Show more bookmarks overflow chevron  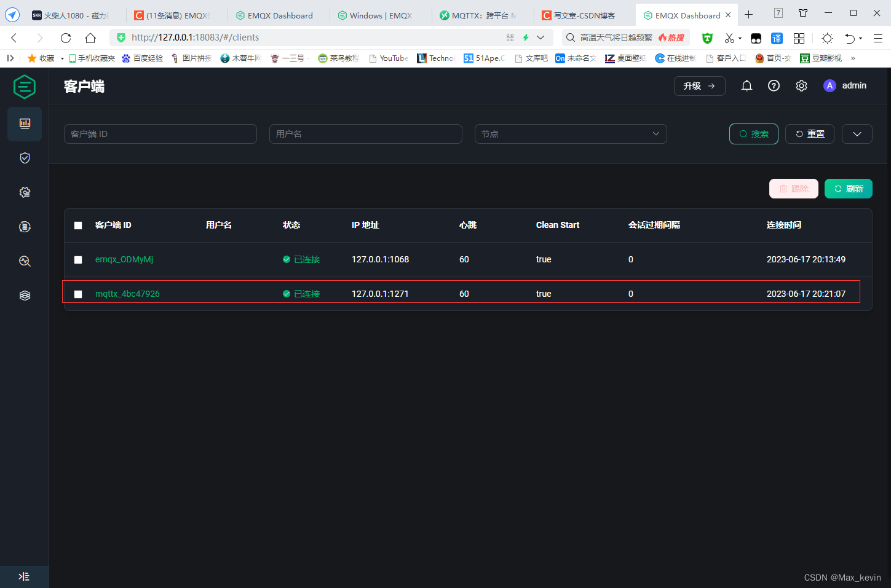click(853, 58)
